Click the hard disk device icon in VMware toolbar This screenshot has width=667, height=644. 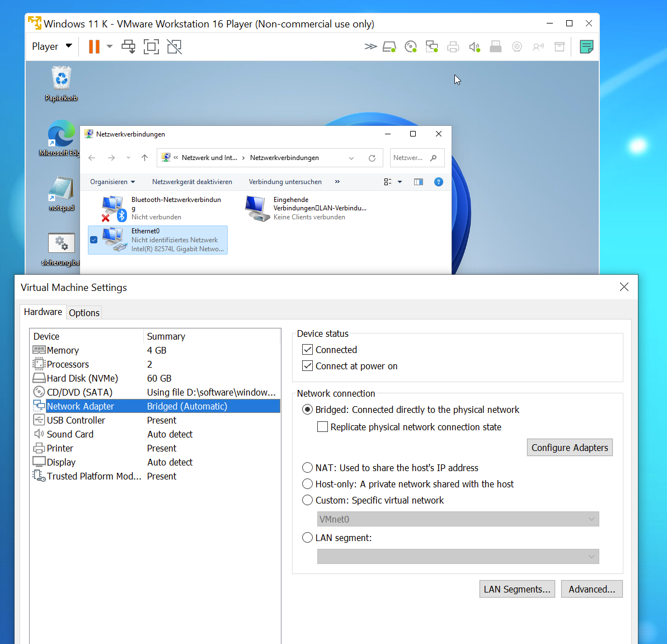(x=389, y=46)
